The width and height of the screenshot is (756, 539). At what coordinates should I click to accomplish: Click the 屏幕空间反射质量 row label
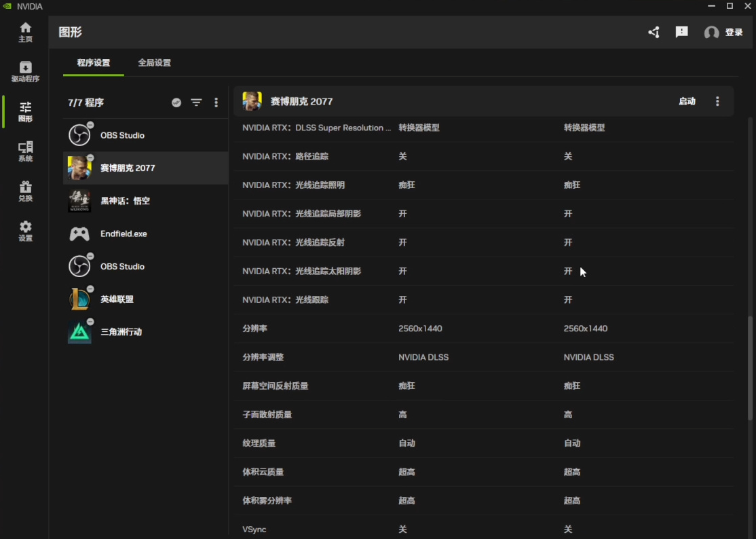pyautogui.click(x=276, y=386)
